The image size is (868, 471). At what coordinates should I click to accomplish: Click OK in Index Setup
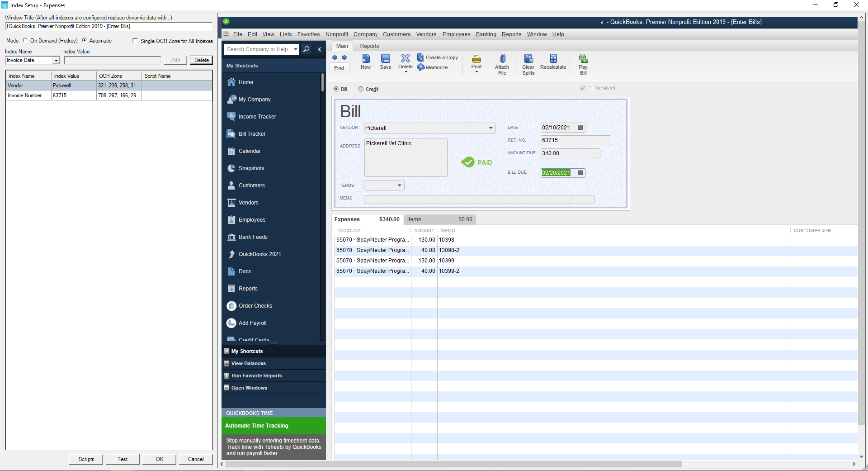[160, 459]
